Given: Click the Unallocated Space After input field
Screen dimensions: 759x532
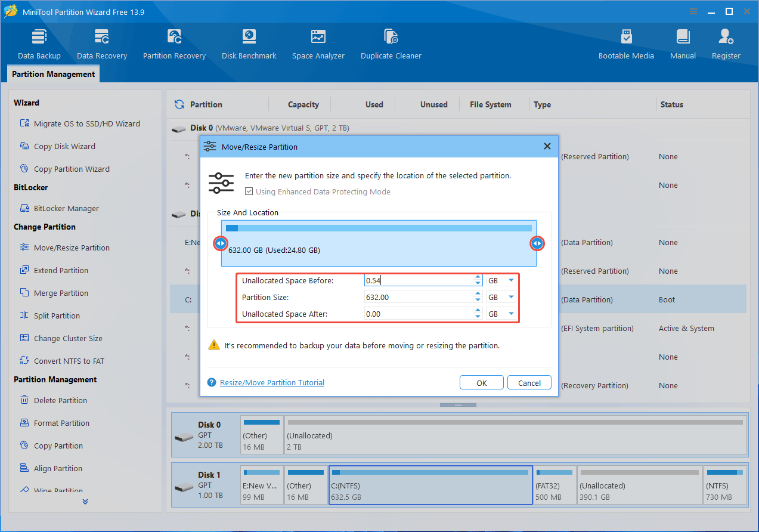Looking at the screenshot, I should pos(419,314).
